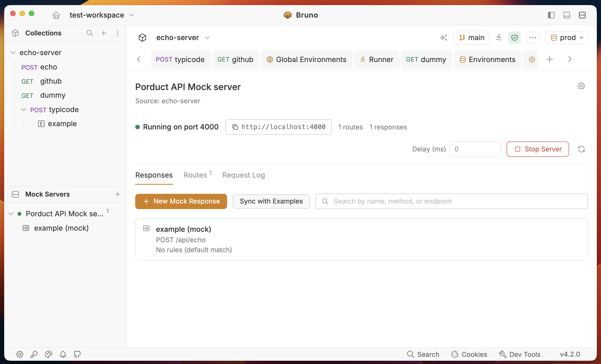Screen dimensions: 601x364
Task: Switch to the POST typicode tab
Action: (180, 59)
